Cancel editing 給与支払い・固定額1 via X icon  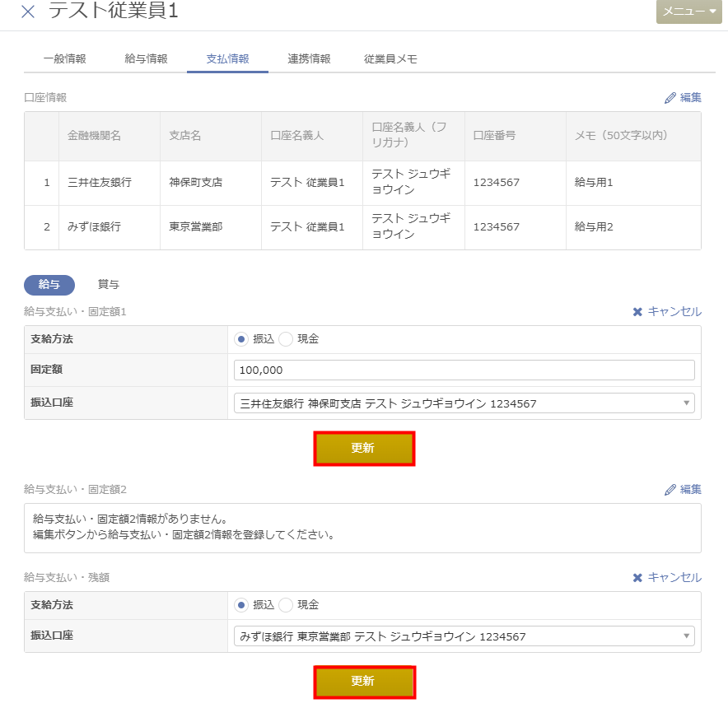(637, 311)
